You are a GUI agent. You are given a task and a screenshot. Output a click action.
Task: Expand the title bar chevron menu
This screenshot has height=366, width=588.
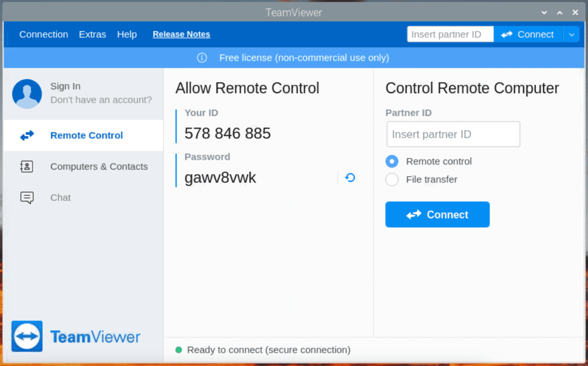(544, 12)
